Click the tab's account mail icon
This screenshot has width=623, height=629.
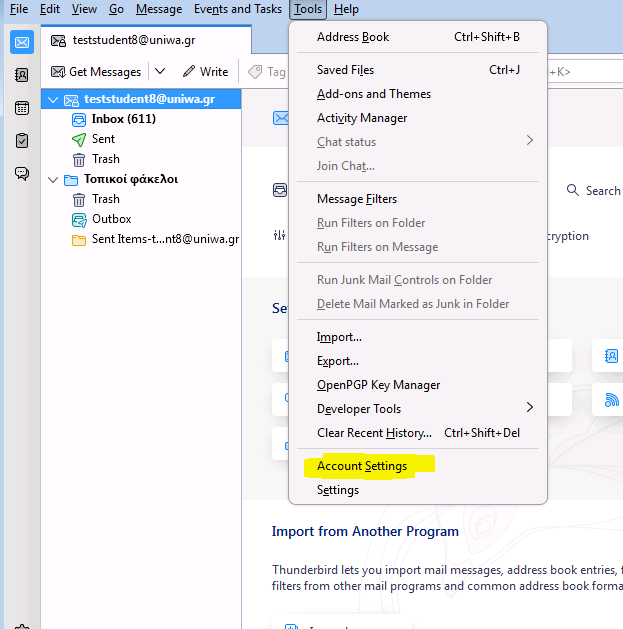pos(58,41)
